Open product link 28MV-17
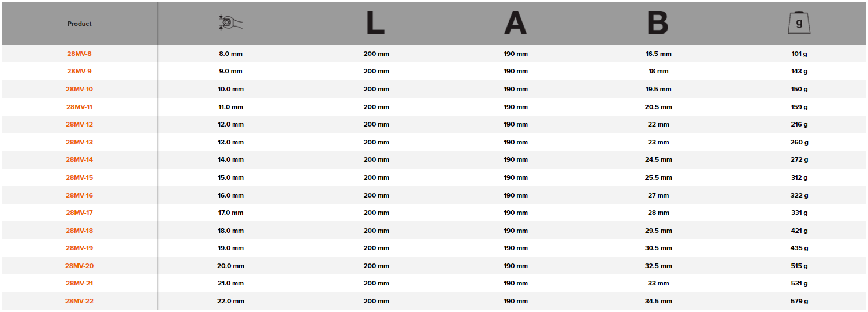Viewport: 868px width, 312px height. coord(80,213)
